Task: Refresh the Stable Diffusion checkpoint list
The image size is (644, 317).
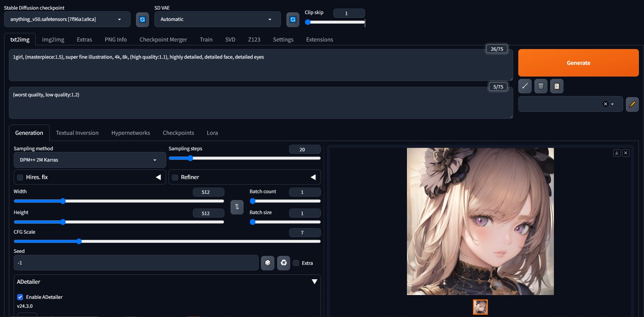Action: (143, 20)
